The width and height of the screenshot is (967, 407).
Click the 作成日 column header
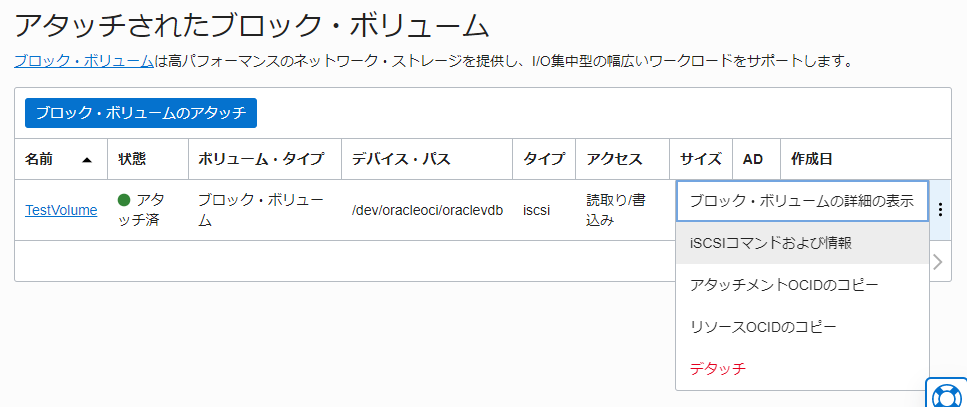point(811,159)
